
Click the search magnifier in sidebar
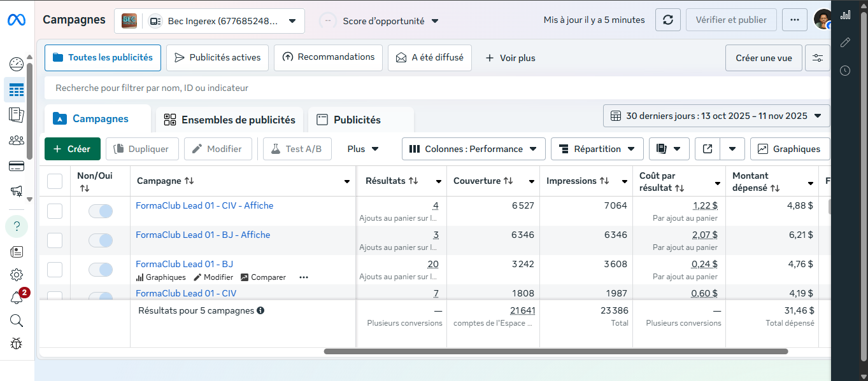[x=17, y=321]
